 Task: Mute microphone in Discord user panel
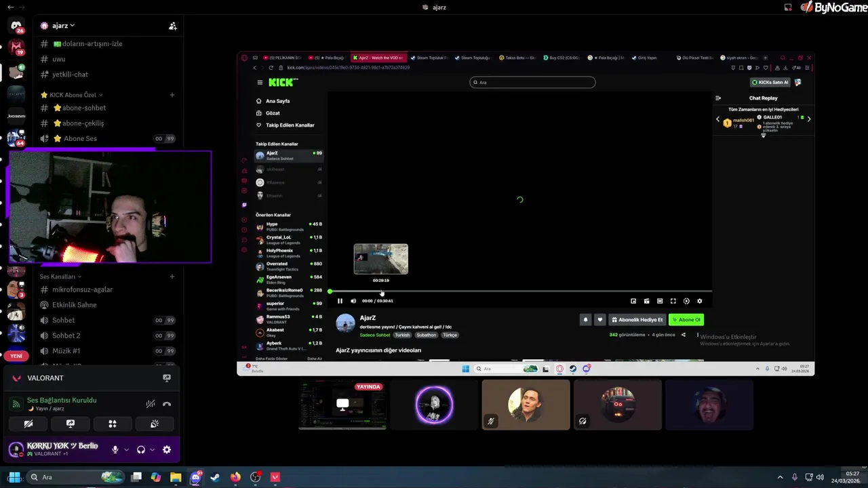pyautogui.click(x=115, y=449)
